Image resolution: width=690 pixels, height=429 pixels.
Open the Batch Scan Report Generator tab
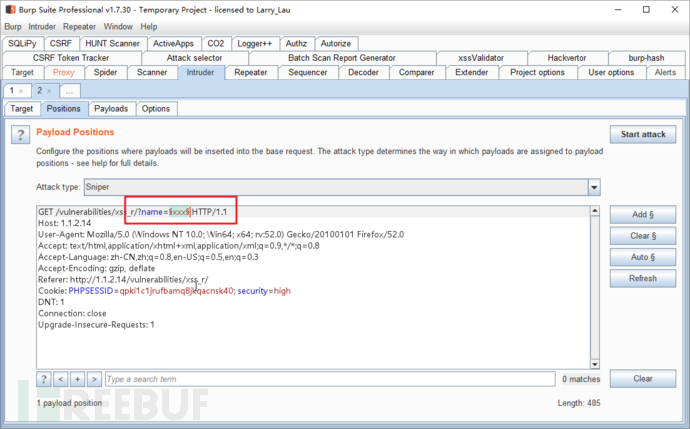pos(341,58)
